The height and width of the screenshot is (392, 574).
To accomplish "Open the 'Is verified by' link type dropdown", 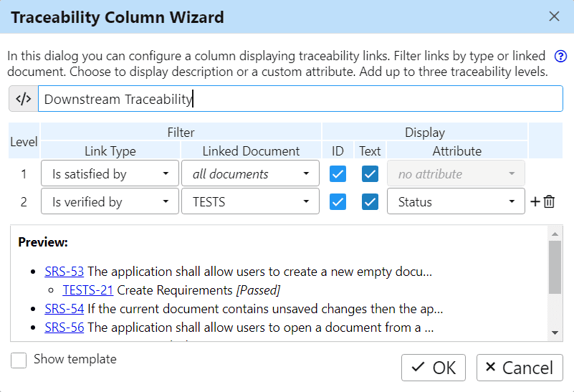I will [x=110, y=202].
